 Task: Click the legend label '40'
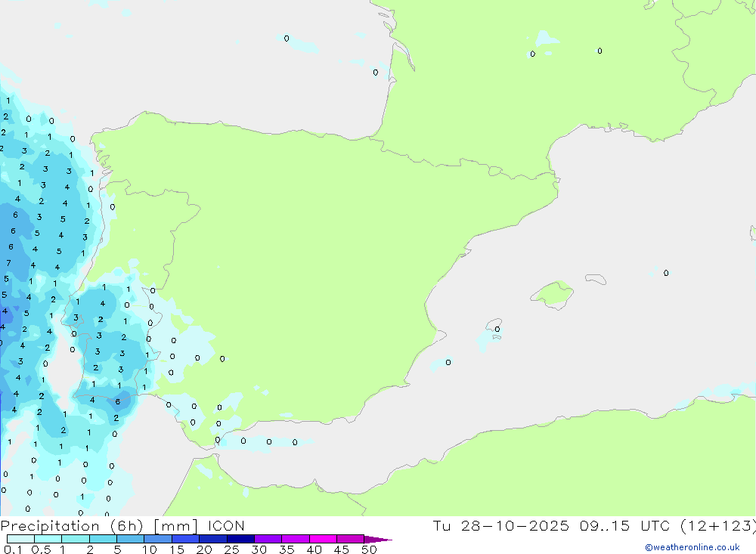point(314,549)
